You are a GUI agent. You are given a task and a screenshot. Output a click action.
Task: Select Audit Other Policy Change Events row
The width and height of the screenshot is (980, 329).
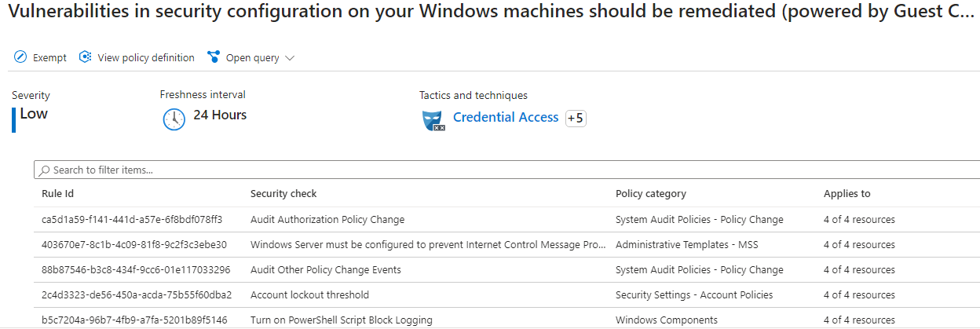tap(507, 270)
